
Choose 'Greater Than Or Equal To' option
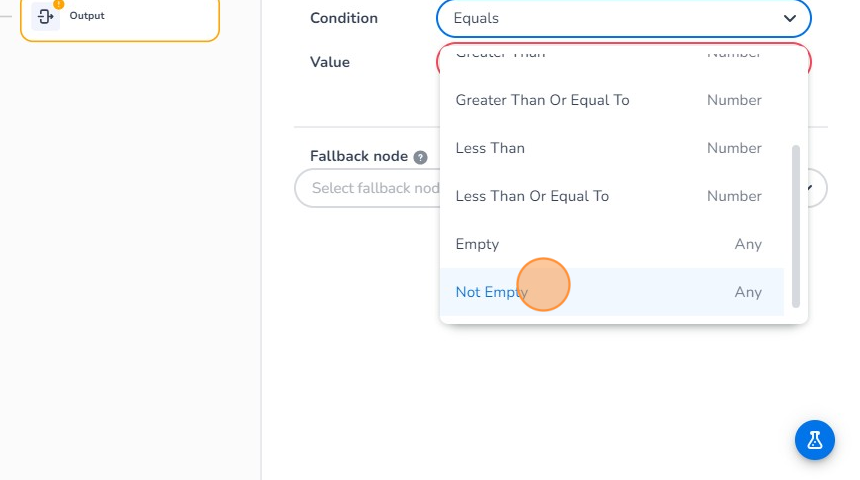pyautogui.click(x=542, y=100)
